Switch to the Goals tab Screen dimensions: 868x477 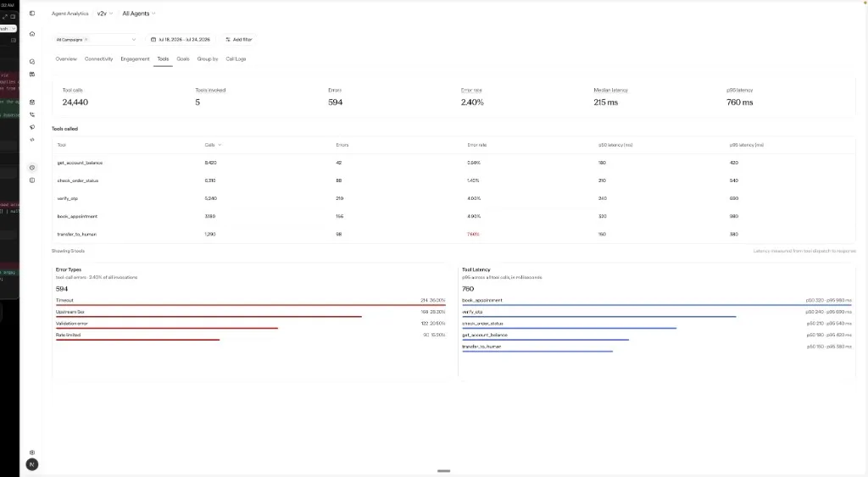pos(183,58)
